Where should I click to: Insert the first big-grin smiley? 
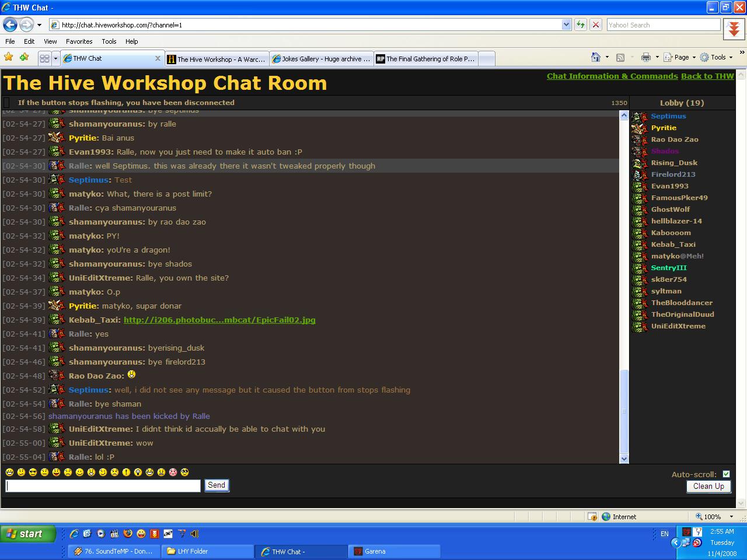point(9,472)
